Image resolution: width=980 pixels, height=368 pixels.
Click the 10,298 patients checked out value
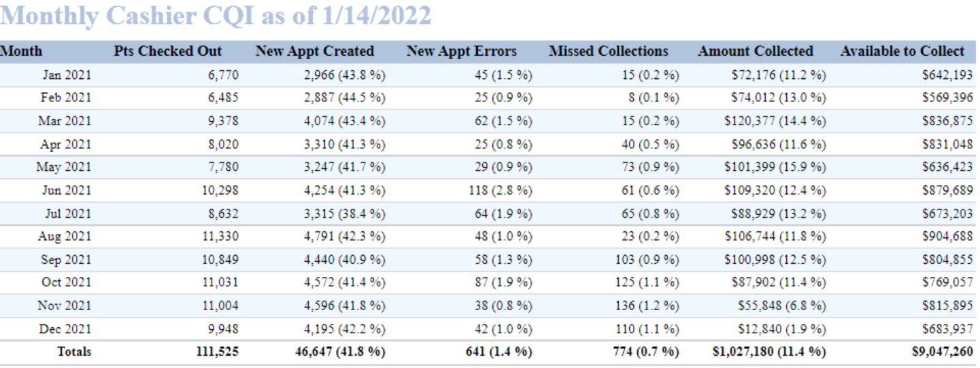coord(220,190)
